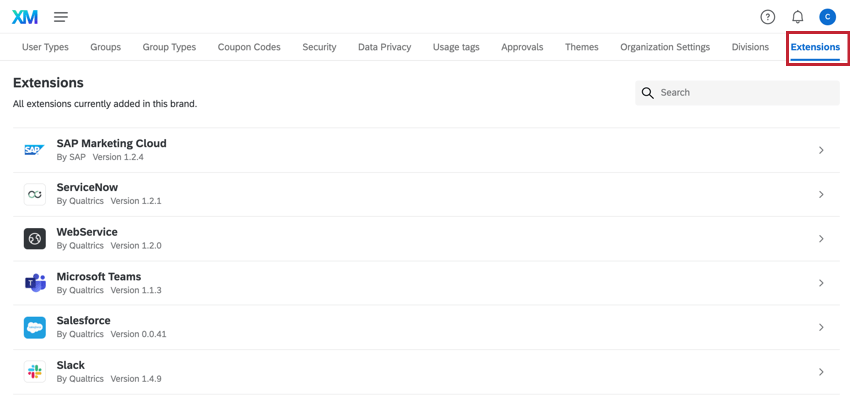Expand the SAP Marketing Cloud row chevron
The width and height of the screenshot is (850, 400).
(821, 150)
